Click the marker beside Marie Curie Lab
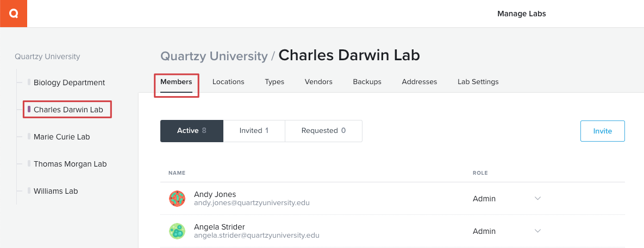Viewport: 644px width, 248px height. [29, 137]
